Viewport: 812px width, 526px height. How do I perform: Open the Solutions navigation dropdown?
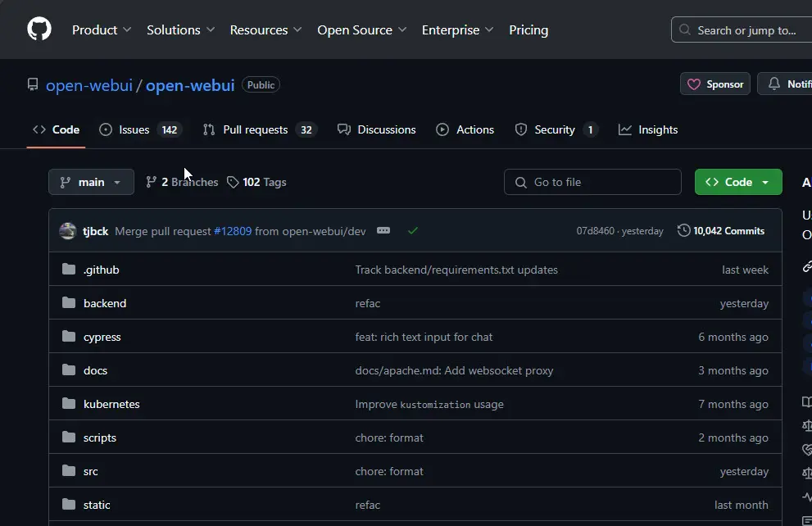coord(180,29)
